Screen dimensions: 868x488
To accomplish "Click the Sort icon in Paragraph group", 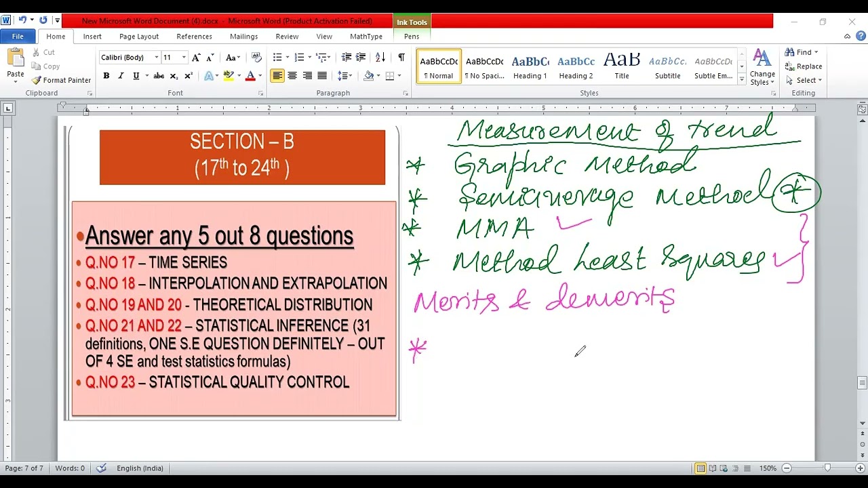I will pyautogui.click(x=380, y=58).
